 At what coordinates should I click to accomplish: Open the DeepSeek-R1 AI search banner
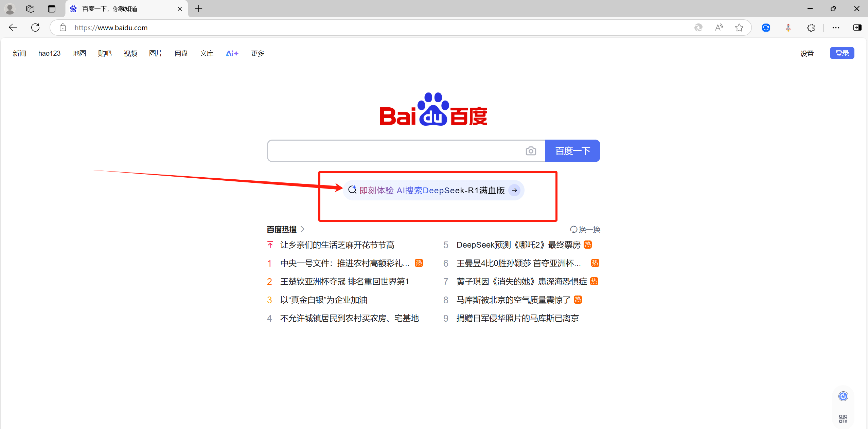click(433, 190)
